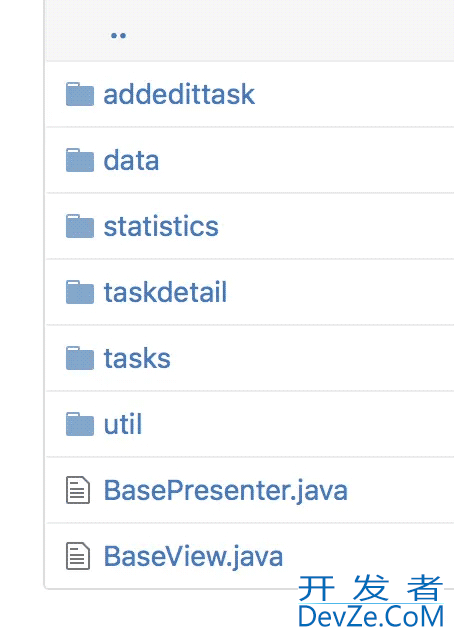Click the DevZe.CoM watermark text

pyautogui.click(x=371, y=617)
